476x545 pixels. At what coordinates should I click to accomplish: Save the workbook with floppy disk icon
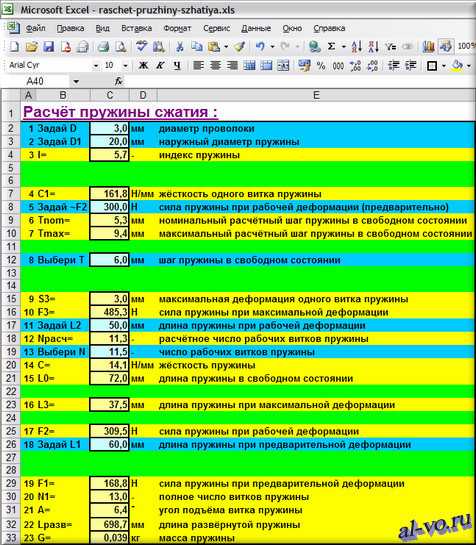point(49,46)
